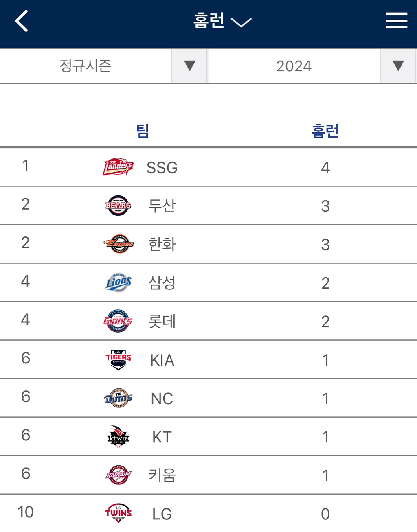
Task: Tap the Lotte Giants logo
Action: (x=118, y=321)
